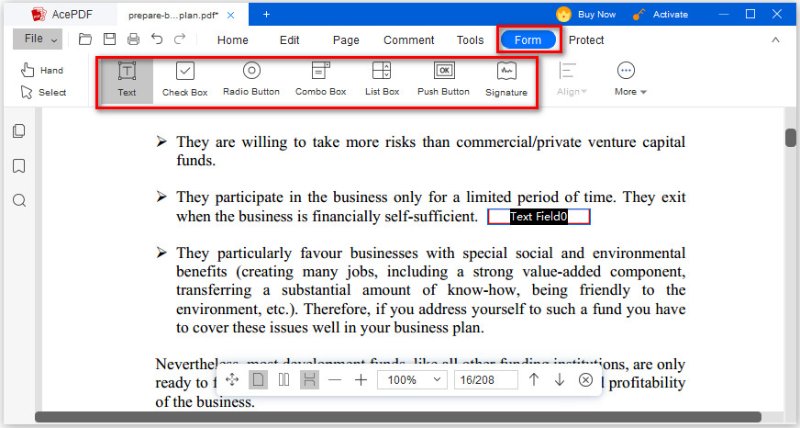Switch to the Home tab

tap(233, 40)
